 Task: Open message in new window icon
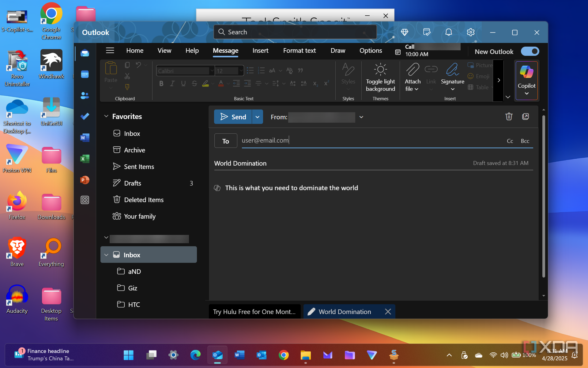click(526, 117)
